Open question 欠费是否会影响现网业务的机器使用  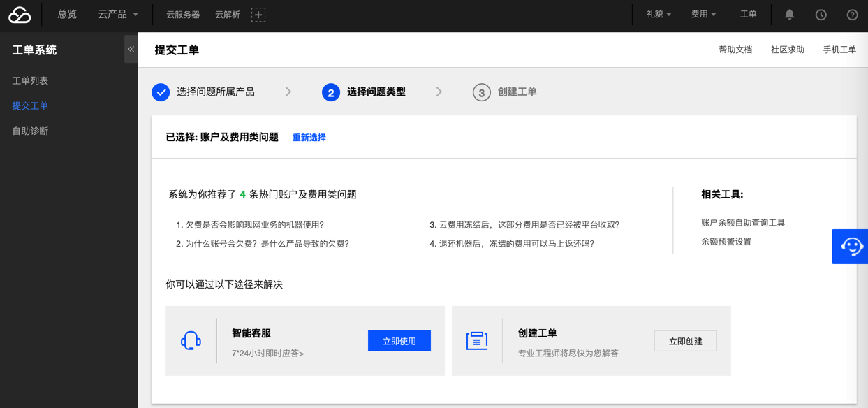[x=250, y=224]
